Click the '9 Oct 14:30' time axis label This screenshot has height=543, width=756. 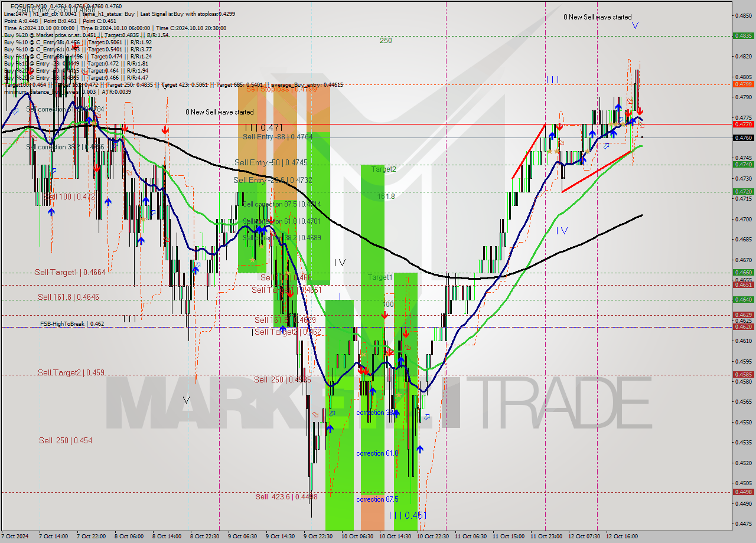[x=281, y=537]
